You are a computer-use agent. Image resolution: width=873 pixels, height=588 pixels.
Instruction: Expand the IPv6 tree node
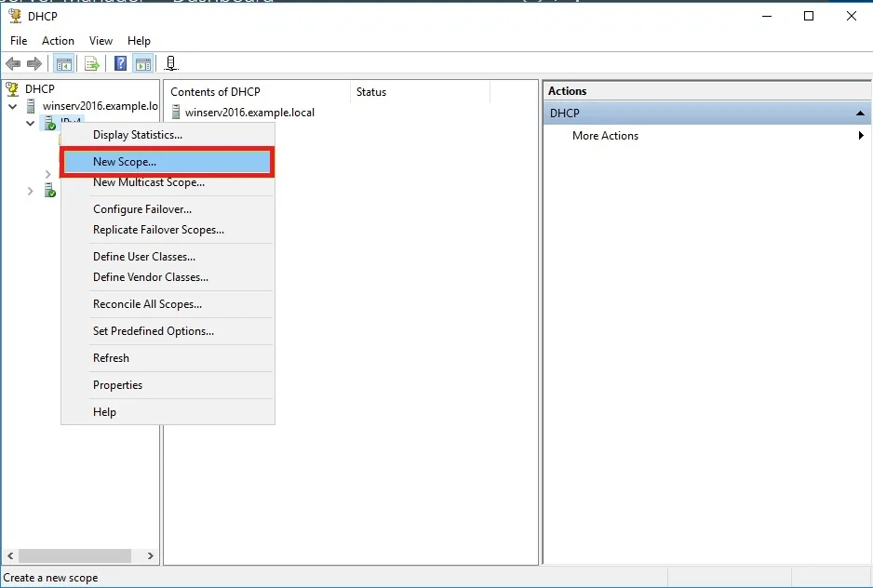[30, 191]
